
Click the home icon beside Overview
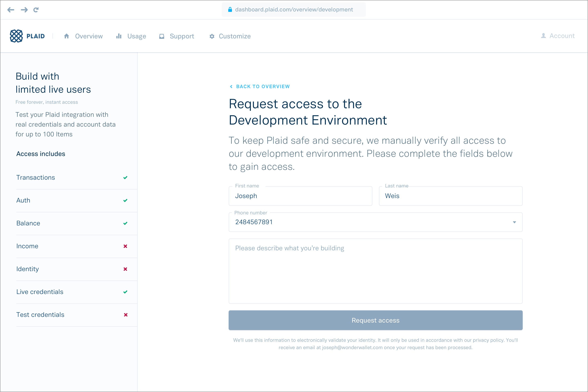tap(67, 36)
